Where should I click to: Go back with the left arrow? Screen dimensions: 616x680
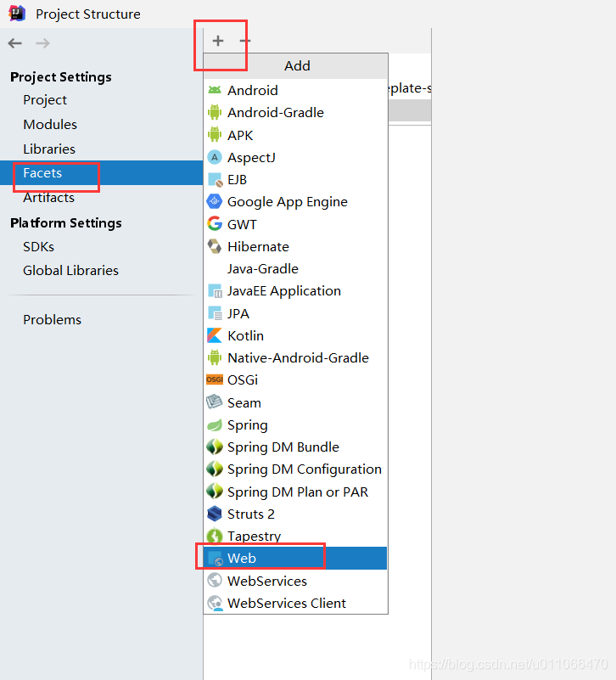pyautogui.click(x=15, y=43)
